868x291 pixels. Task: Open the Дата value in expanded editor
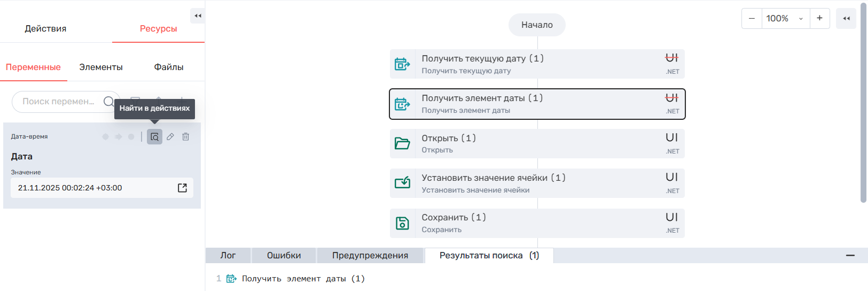click(x=182, y=188)
